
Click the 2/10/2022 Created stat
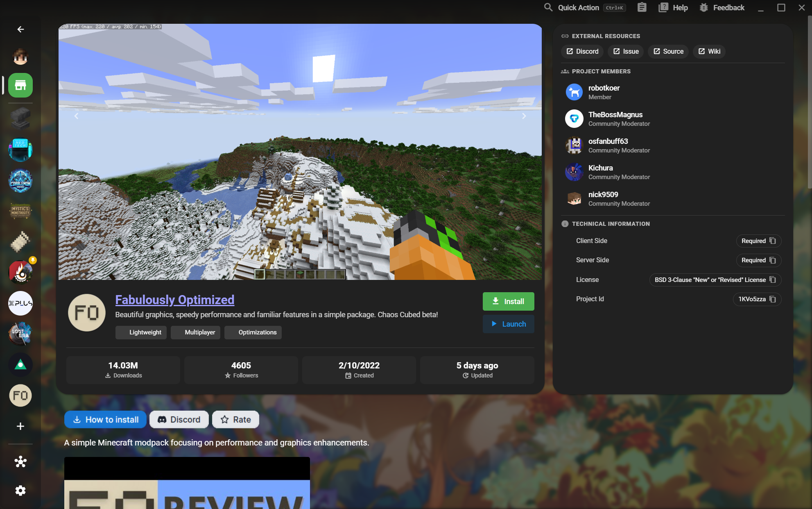(x=359, y=370)
